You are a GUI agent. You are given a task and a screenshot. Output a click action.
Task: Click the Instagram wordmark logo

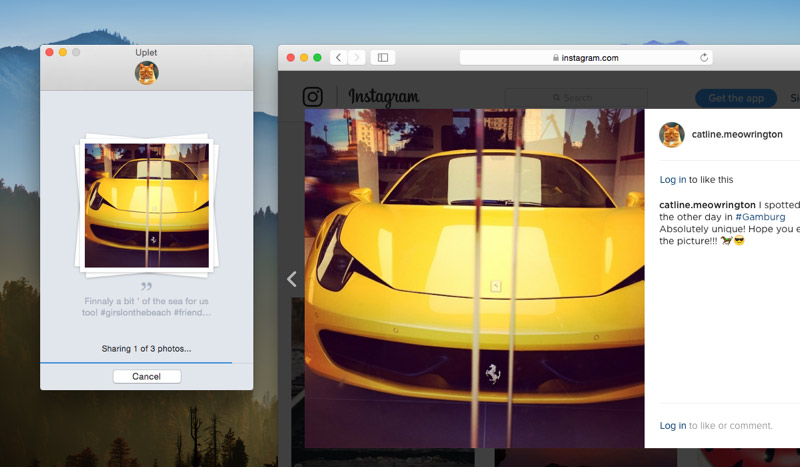click(384, 97)
